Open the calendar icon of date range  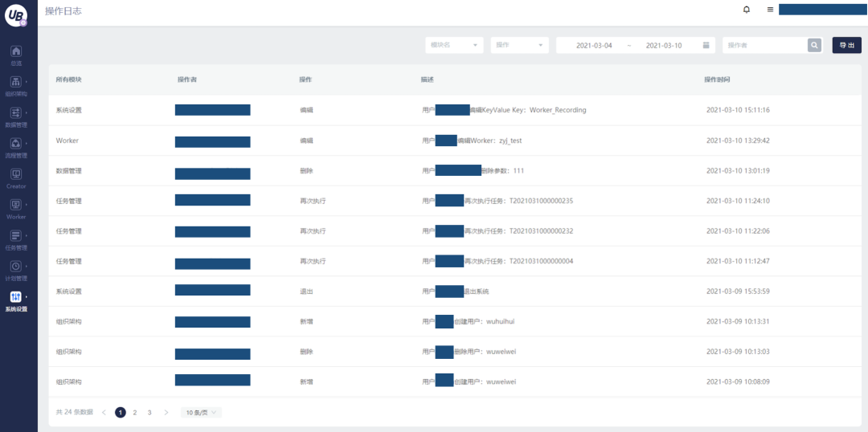[706, 45]
